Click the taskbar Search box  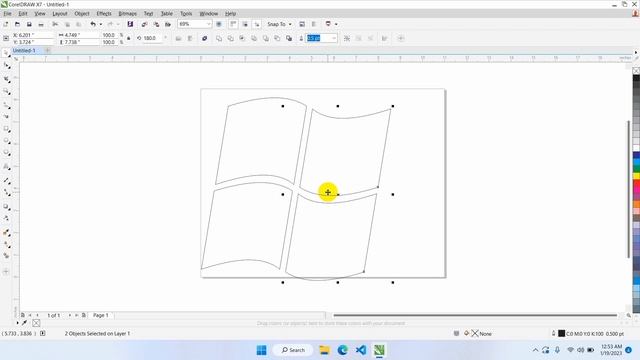coord(293,350)
